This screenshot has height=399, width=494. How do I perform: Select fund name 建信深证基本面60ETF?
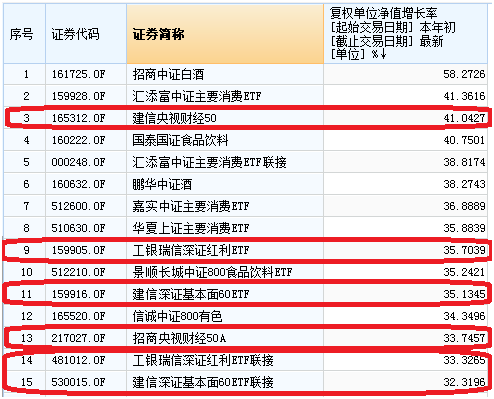pos(191,294)
